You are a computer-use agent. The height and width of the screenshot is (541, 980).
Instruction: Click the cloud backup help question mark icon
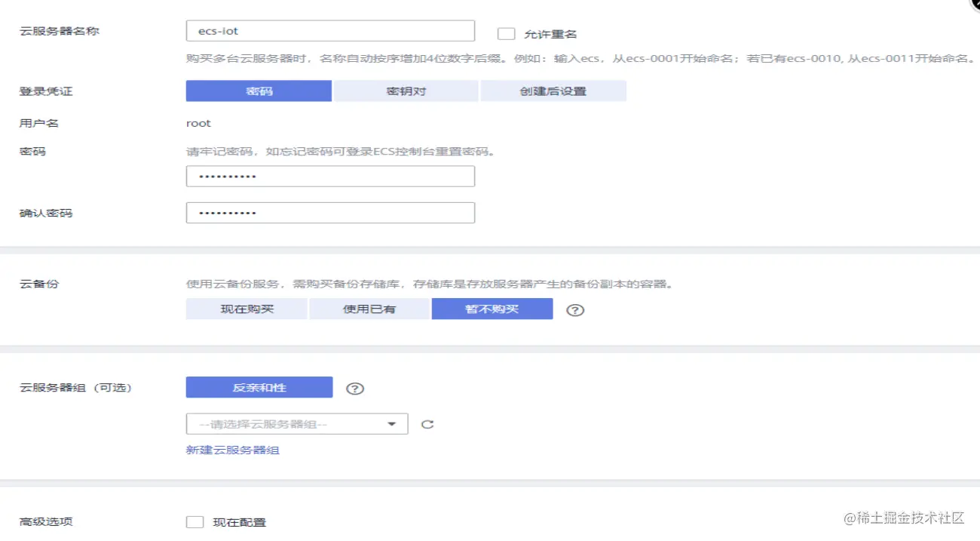[x=575, y=310]
